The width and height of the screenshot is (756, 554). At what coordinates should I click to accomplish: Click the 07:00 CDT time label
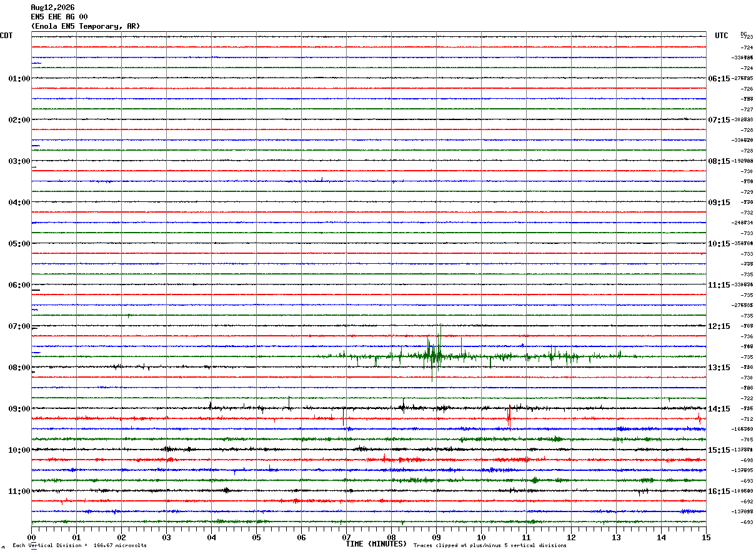coord(19,326)
